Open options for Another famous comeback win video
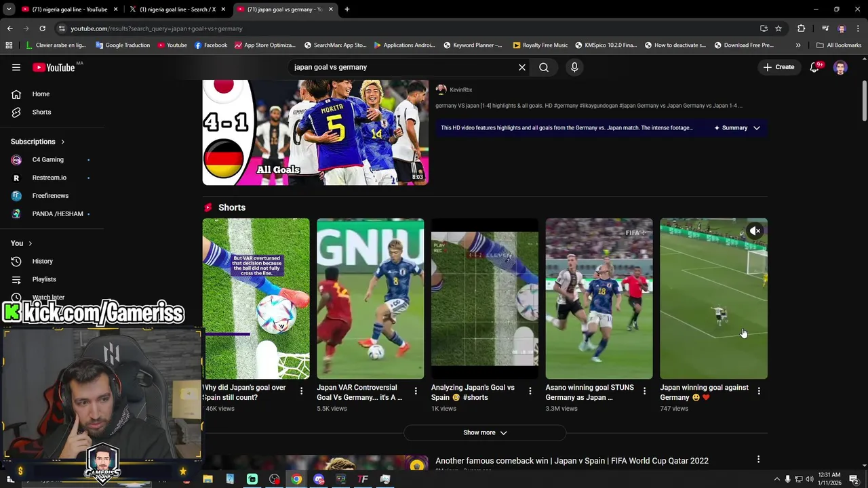Image resolution: width=868 pixels, height=488 pixels. [x=758, y=460]
